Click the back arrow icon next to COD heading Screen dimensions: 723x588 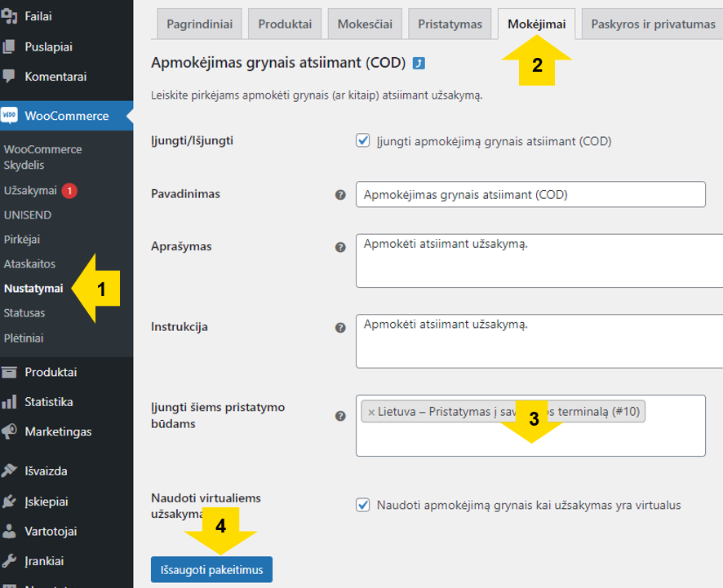click(x=419, y=63)
